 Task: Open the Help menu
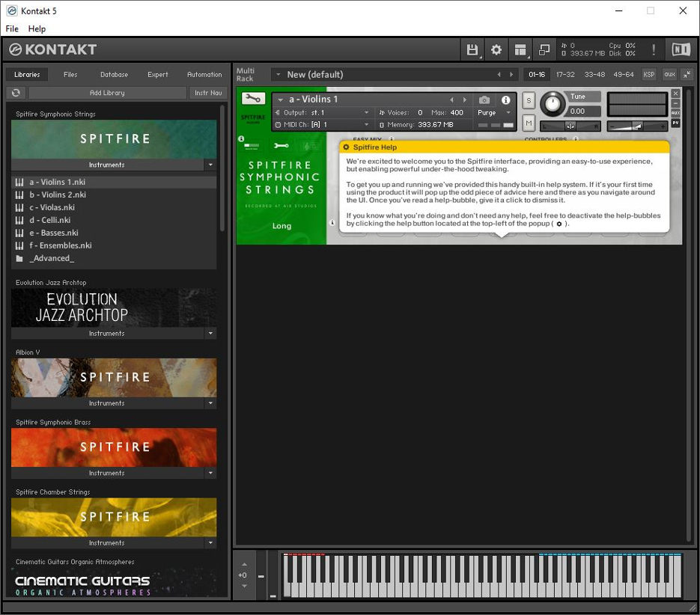(37, 28)
